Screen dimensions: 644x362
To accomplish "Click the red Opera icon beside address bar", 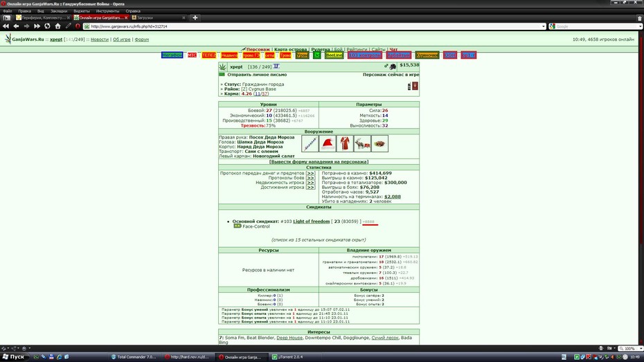I will click(78, 26).
